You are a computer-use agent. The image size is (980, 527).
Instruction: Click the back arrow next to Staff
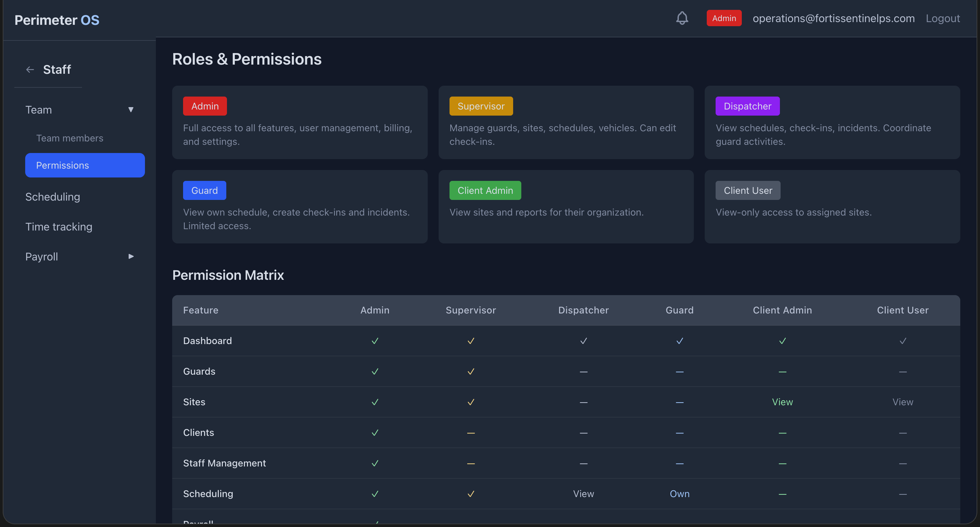(30, 69)
